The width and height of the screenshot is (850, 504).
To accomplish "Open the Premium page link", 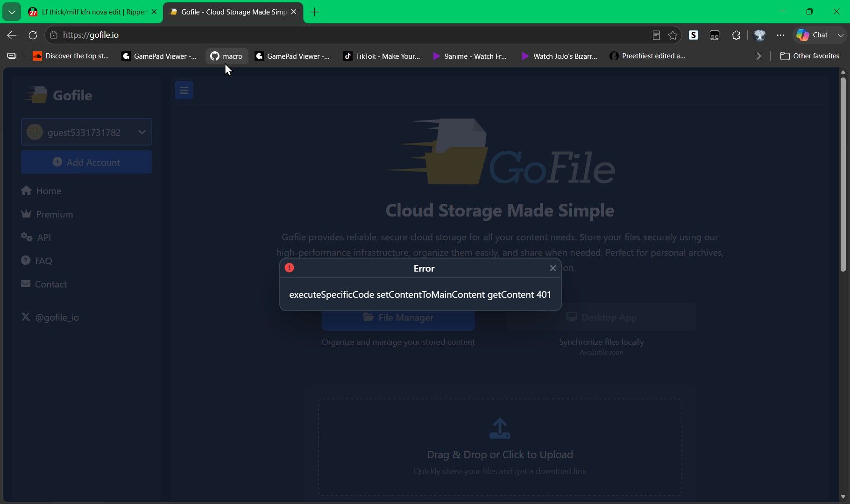I will [47, 214].
